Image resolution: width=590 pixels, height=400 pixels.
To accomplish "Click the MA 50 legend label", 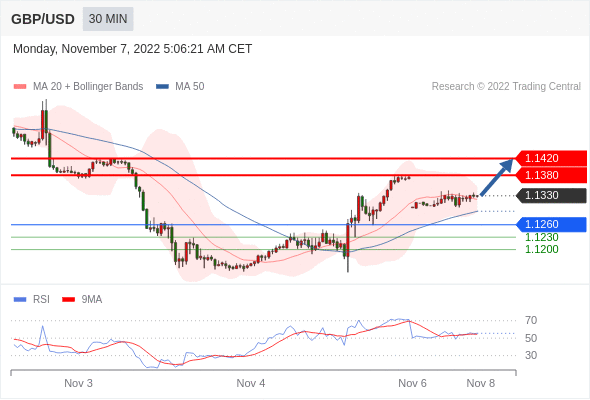I will point(190,87).
